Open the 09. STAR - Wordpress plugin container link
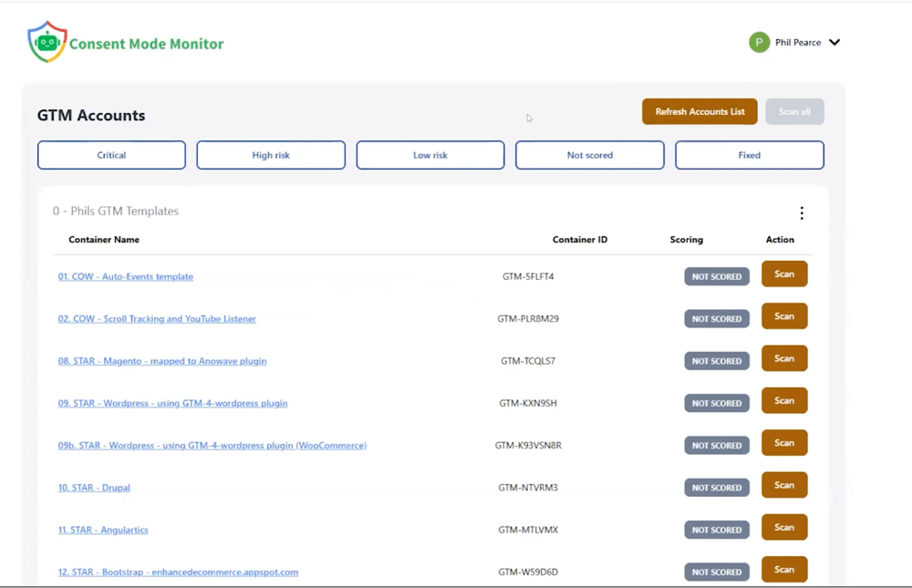This screenshot has width=912, height=588. (x=171, y=403)
